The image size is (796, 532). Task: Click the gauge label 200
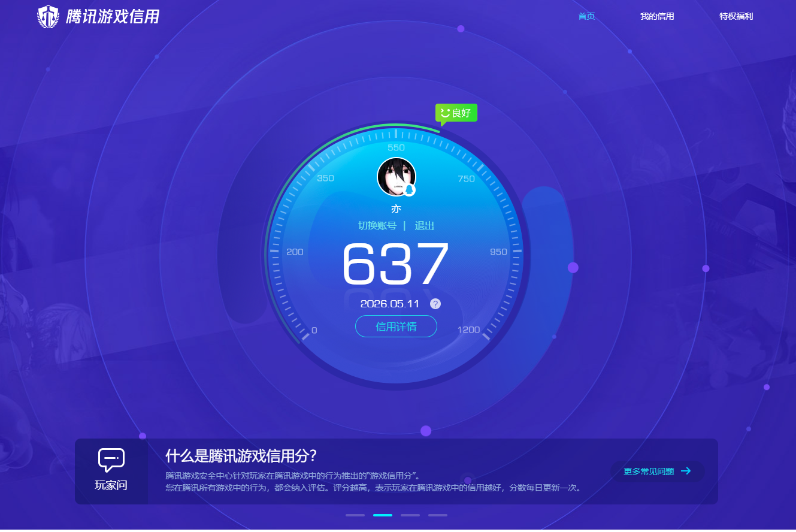295,252
